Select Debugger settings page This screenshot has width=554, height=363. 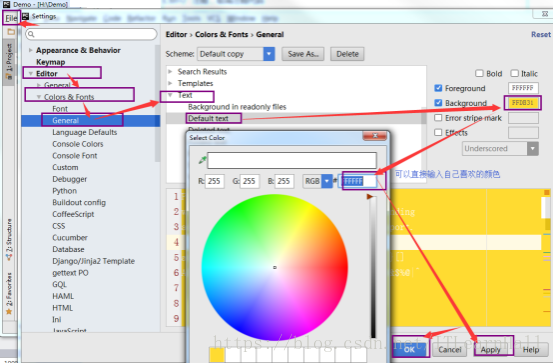[x=70, y=179]
